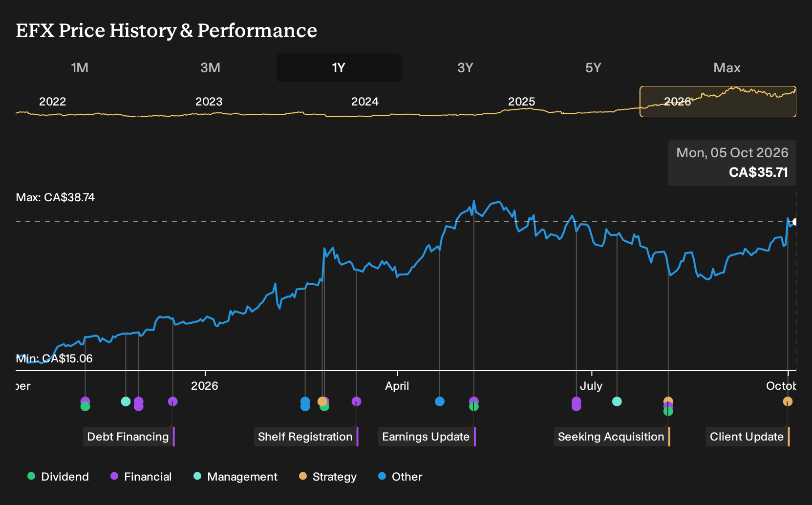Click the green Dividend marker above Seeking Acquisition
The image size is (812, 505).
coord(668,411)
